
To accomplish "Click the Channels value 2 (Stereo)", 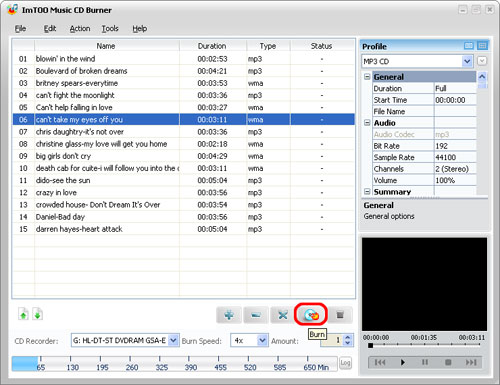I will pos(455,169).
